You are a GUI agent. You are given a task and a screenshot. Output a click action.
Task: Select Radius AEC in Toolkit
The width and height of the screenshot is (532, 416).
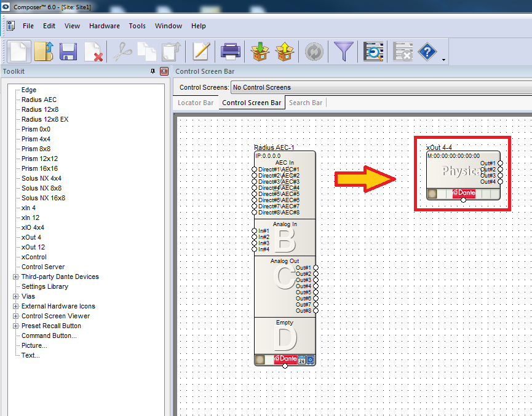point(39,100)
